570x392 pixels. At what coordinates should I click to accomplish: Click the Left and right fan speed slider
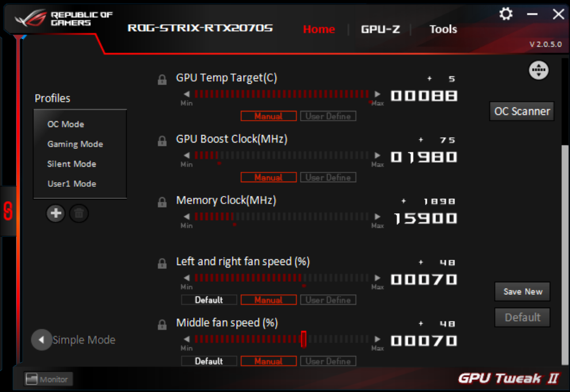(282, 278)
